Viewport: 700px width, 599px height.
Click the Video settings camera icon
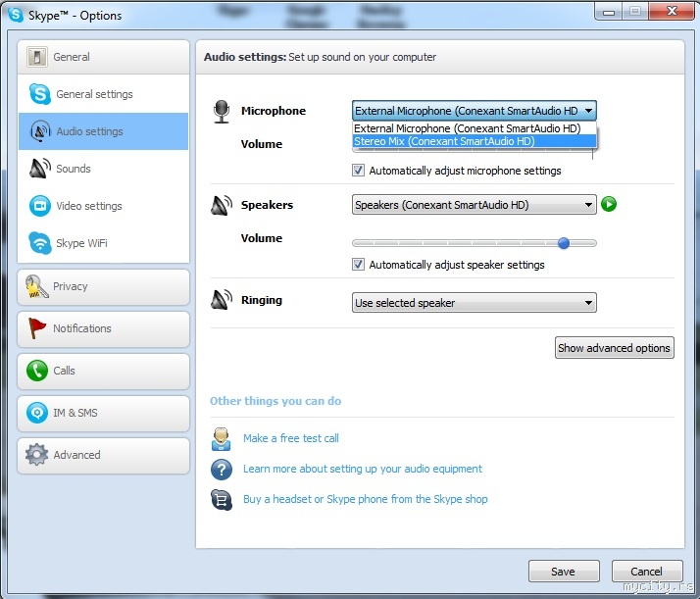click(40, 206)
